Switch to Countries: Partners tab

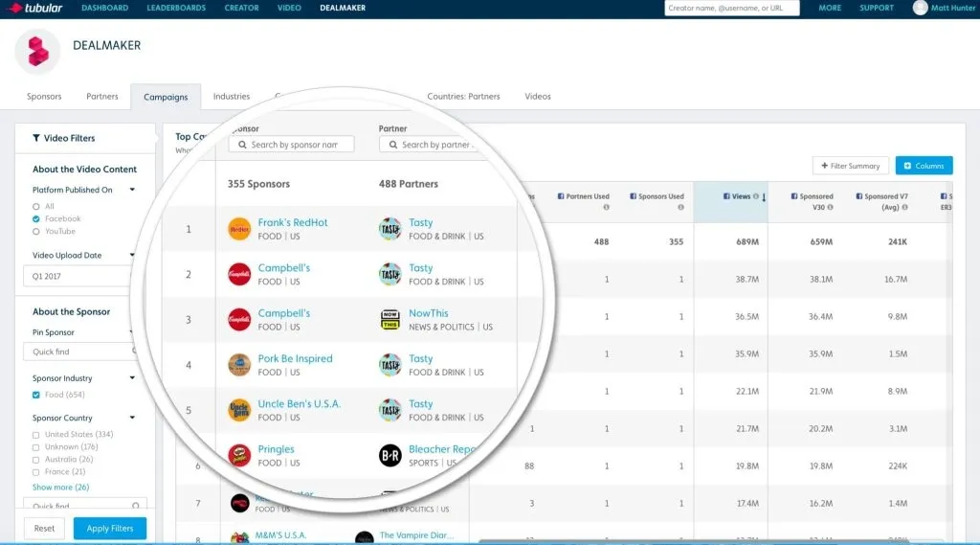[463, 97]
